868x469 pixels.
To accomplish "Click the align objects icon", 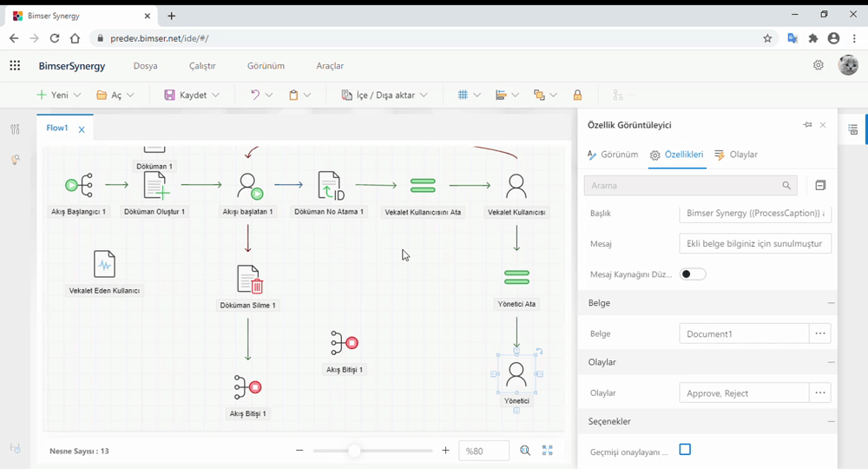I will coord(501,95).
